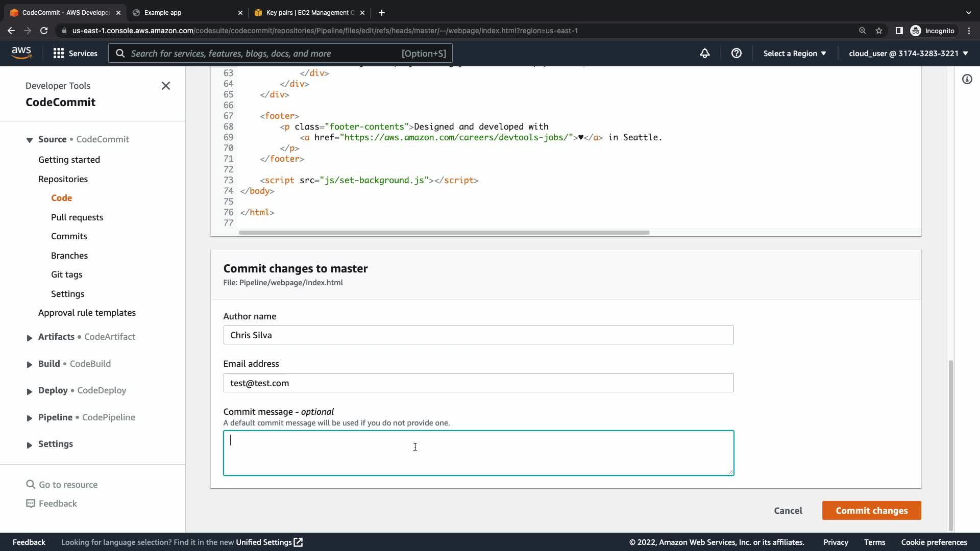Viewport: 980px width, 551px height.
Task: Collapse the Source CodeCommit section
Action: (30, 140)
